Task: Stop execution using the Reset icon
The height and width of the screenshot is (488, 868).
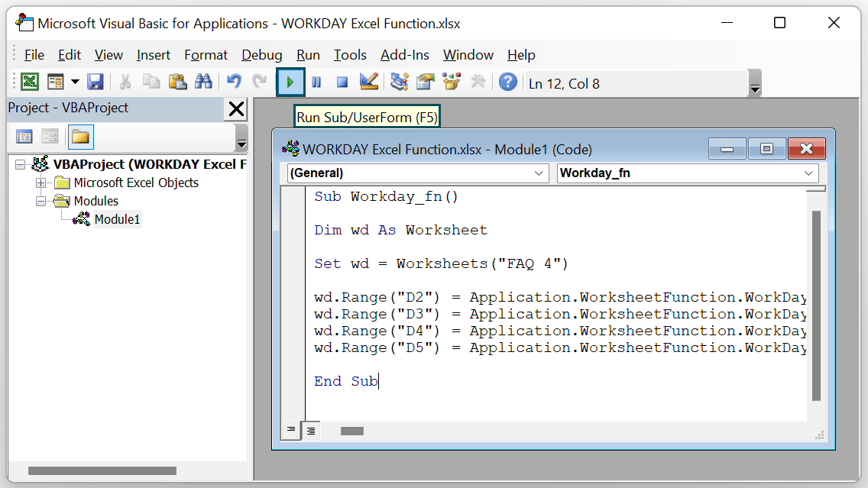Action: click(342, 82)
